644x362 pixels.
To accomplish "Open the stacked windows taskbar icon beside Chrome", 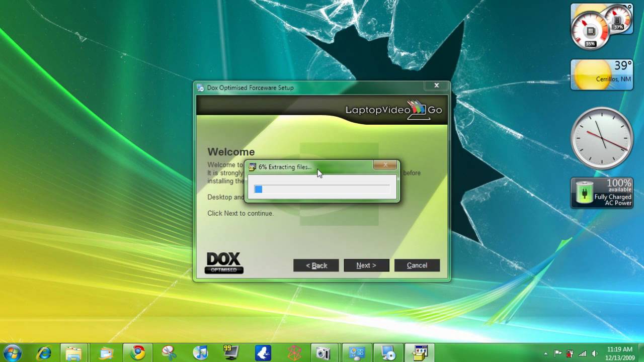I will [106, 353].
